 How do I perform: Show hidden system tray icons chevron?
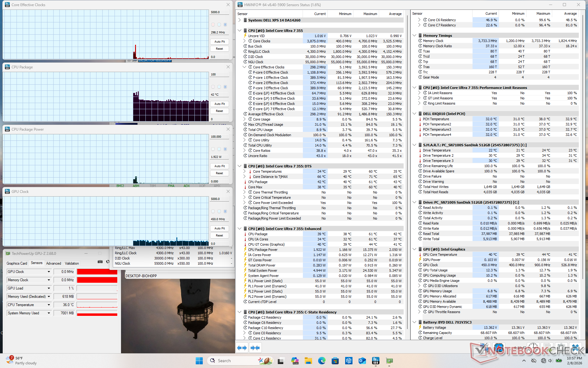(x=524, y=361)
